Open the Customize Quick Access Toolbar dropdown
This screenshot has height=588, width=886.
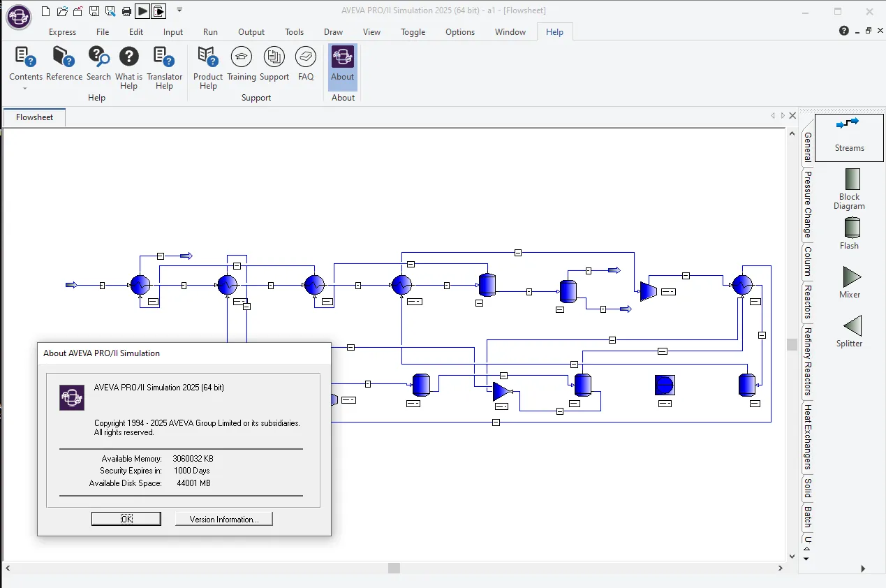[x=179, y=10]
